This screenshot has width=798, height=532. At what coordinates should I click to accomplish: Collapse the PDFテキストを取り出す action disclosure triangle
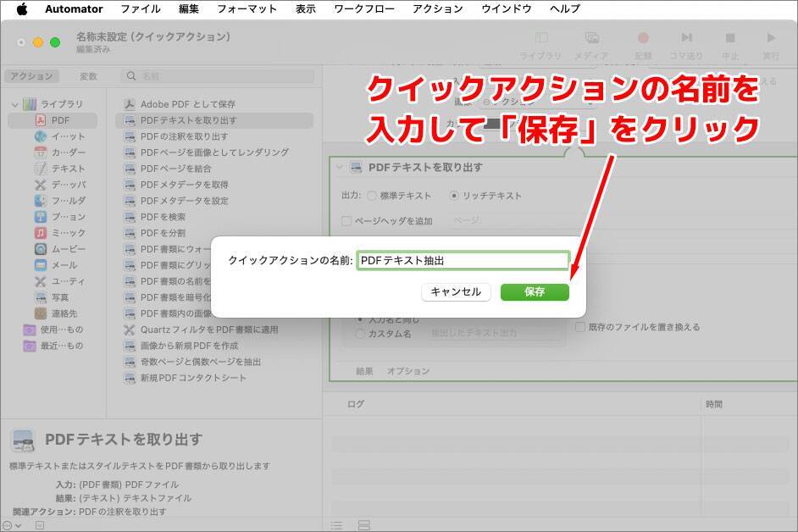tap(340, 168)
